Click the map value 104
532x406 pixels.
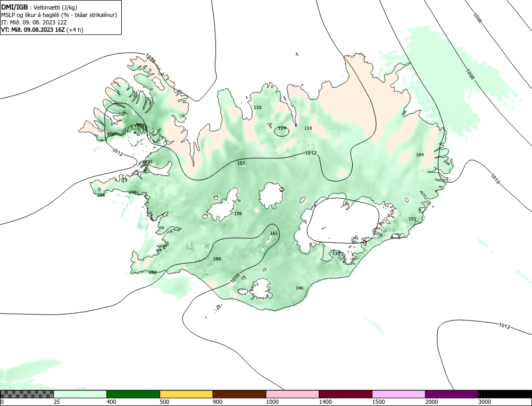[420, 155]
